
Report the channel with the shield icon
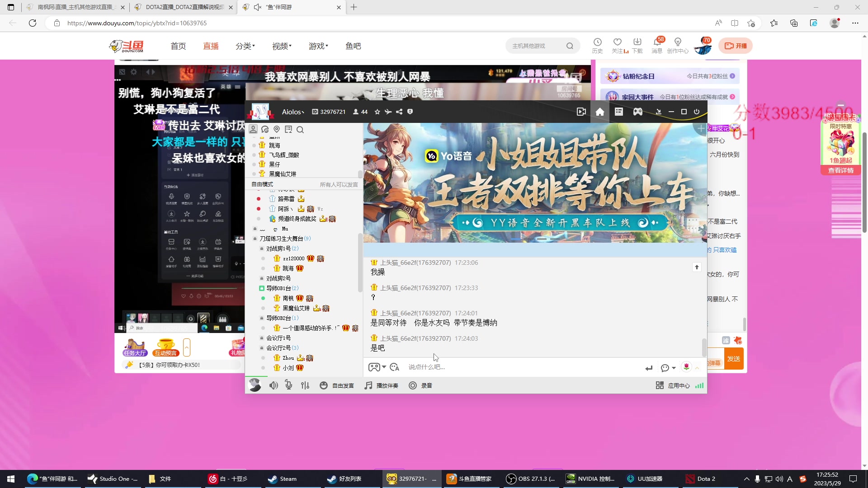click(410, 112)
